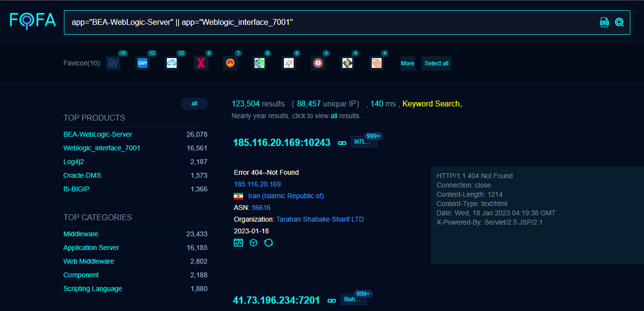Screen dimensions: 644x311
Task: Filter by the red emblem favicon with count 7
Action: (x=230, y=63)
